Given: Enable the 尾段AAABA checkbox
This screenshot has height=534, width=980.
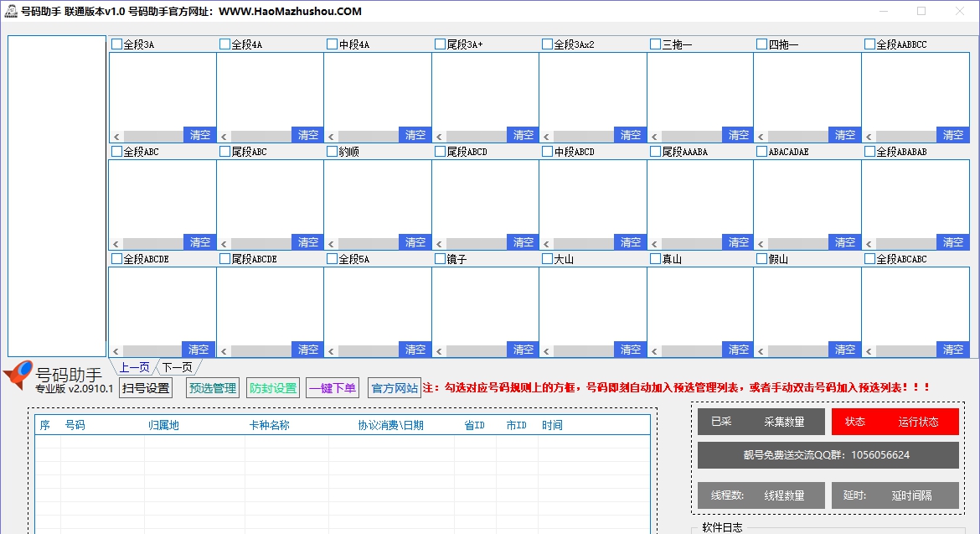Looking at the screenshot, I should (656, 152).
